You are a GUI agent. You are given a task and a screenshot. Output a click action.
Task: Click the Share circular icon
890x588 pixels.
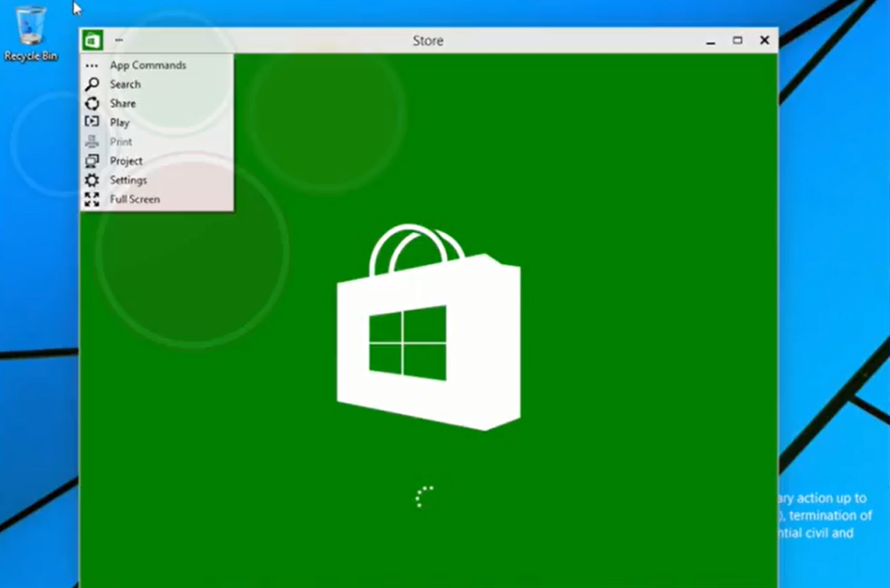(x=92, y=103)
